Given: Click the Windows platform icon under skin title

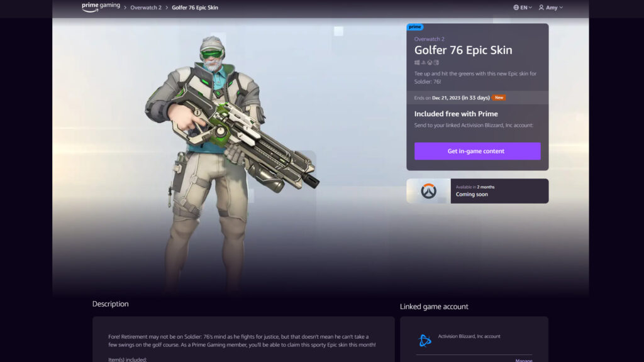Looking at the screenshot, I should click(x=416, y=62).
